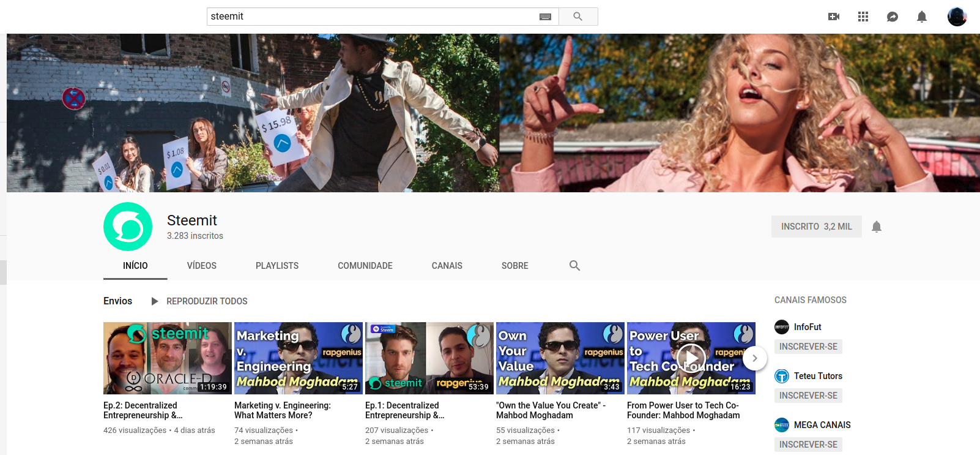Viewport: 980px width, 455px height.
Task: Click the 'CANAIS FAMOSOS' heading
Action: (811, 300)
